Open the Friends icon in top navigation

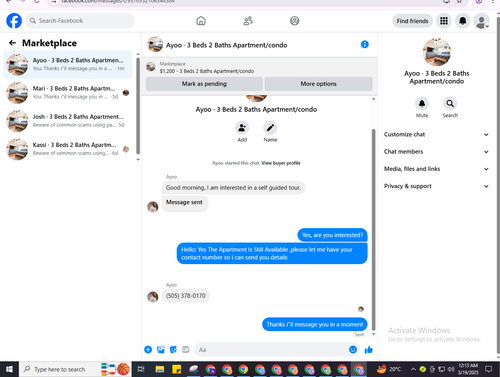248,21
